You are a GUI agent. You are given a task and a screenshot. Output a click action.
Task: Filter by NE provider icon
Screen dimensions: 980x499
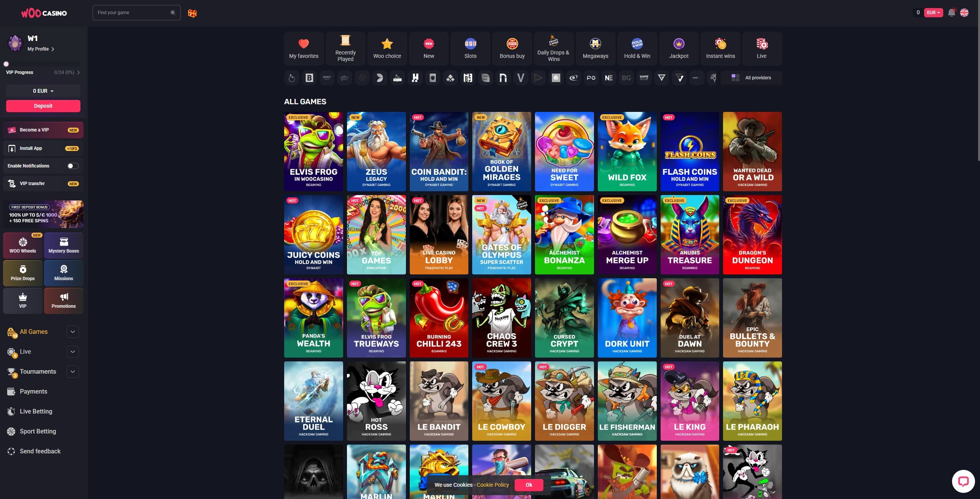click(x=609, y=78)
